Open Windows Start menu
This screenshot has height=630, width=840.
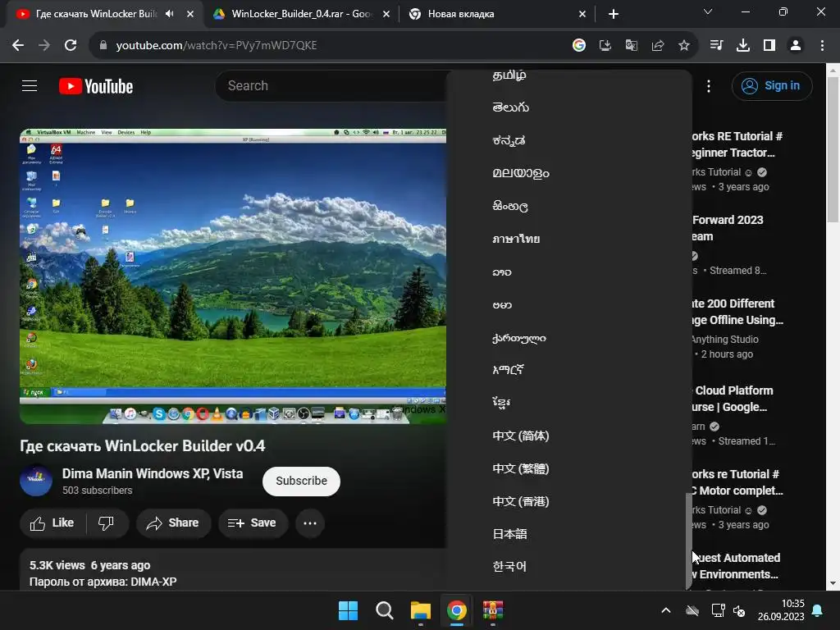pyautogui.click(x=348, y=610)
